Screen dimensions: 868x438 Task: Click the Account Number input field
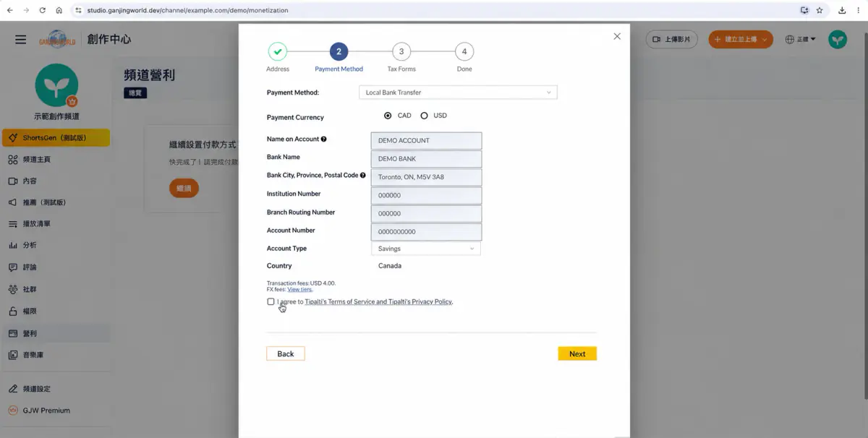tap(426, 232)
